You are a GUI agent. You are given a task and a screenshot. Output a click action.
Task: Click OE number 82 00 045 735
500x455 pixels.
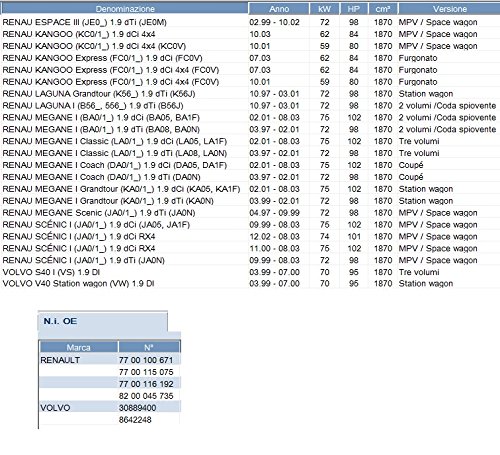146,396
